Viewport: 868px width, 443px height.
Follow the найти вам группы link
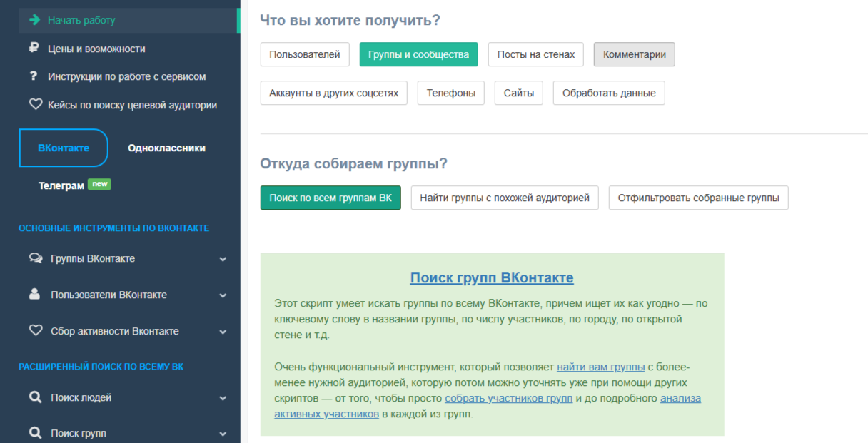click(601, 367)
